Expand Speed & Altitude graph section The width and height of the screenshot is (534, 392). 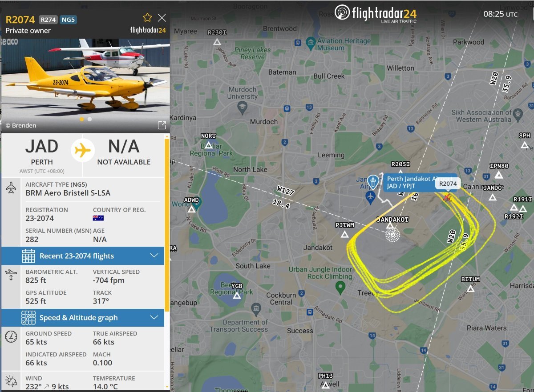83,318
